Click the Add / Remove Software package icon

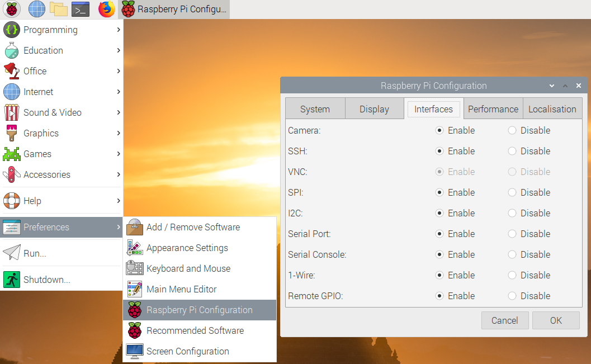point(135,227)
